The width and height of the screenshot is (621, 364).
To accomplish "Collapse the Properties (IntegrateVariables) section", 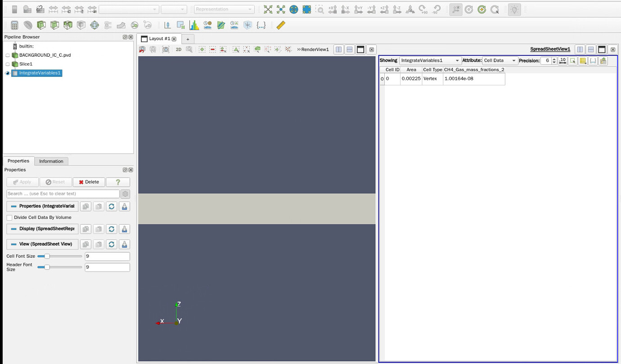I will pos(42,206).
